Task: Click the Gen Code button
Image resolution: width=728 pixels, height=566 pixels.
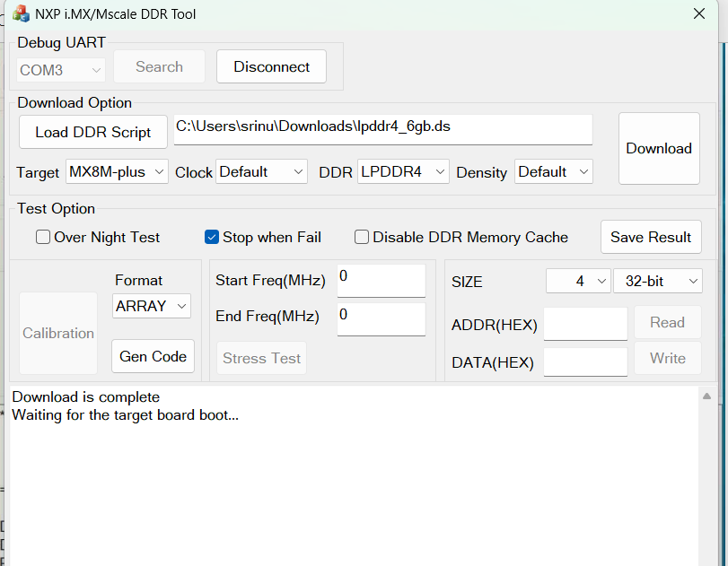Action: (153, 357)
